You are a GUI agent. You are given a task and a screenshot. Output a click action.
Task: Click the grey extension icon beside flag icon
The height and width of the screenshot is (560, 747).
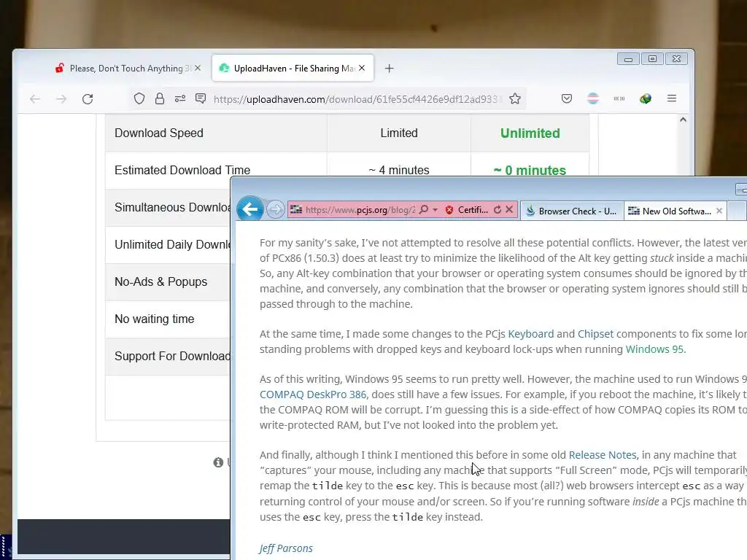pos(619,98)
